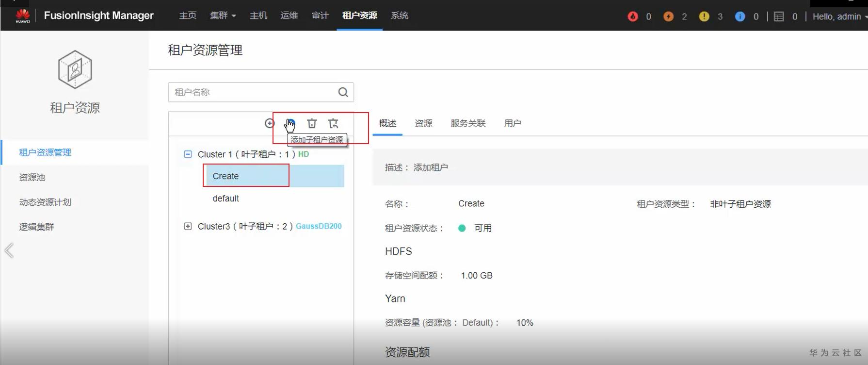The width and height of the screenshot is (868, 365).
Task: Go to the 主页 menu
Action: coord(188,16)
